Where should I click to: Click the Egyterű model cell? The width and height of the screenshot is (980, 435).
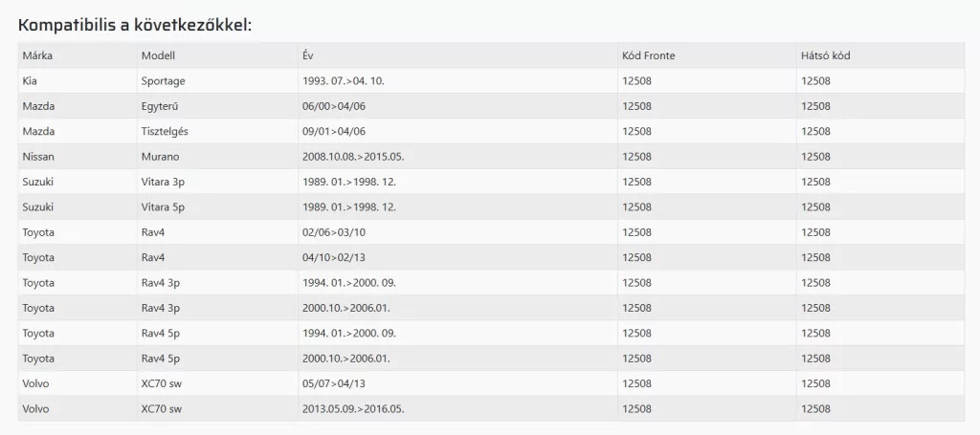[x=161, y=106]
